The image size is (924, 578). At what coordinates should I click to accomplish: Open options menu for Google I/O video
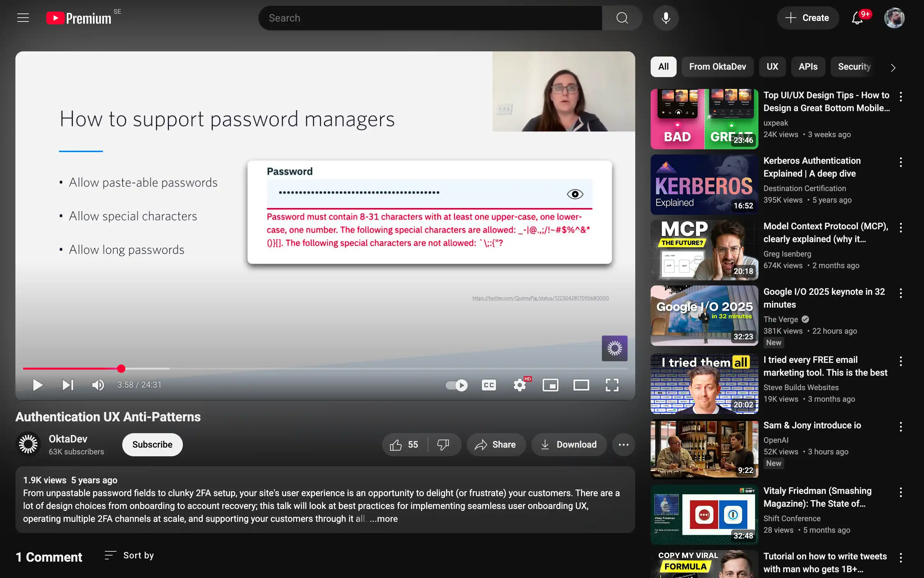click(901, 293)
